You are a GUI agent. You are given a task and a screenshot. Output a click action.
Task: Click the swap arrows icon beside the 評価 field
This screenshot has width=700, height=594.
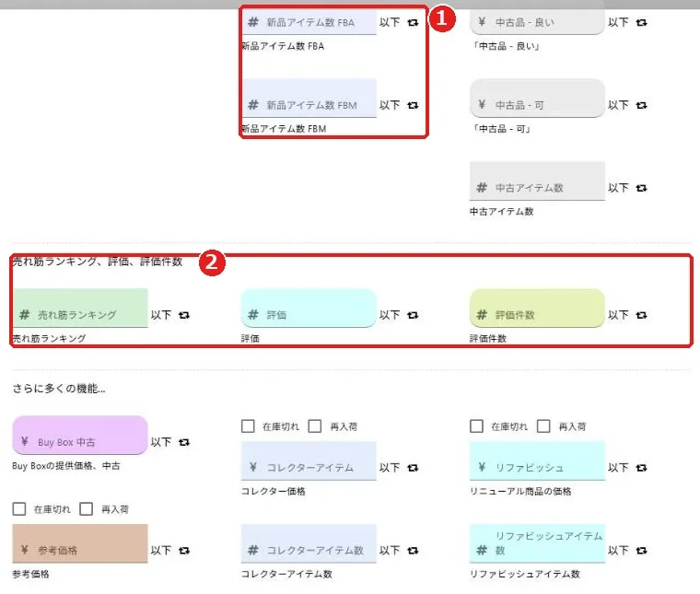coord(413,315)
